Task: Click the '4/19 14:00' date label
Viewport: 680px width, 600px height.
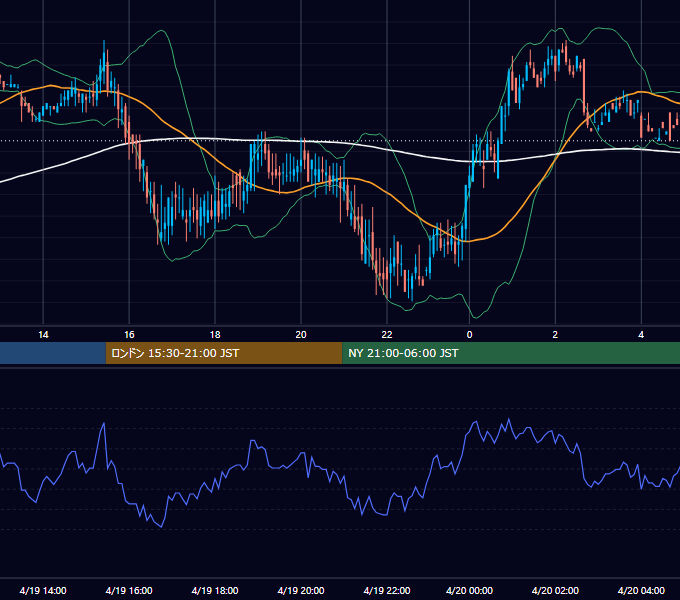Action: point(43,590)
